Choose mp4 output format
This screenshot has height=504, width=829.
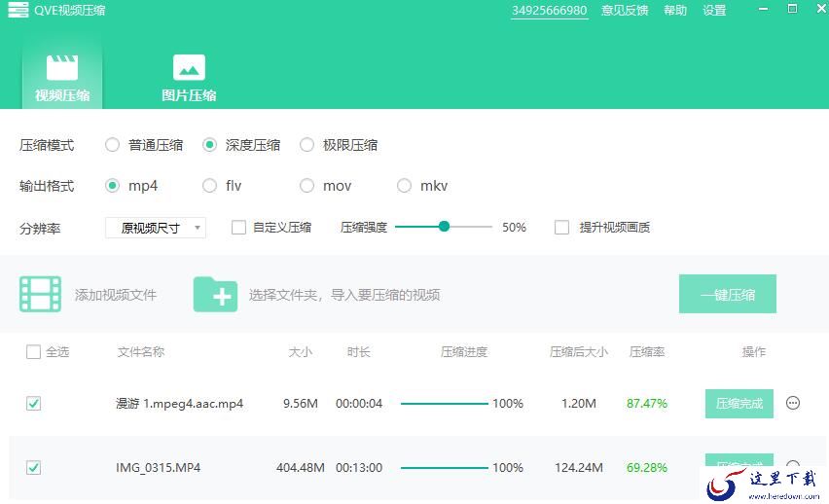(112, 186)
